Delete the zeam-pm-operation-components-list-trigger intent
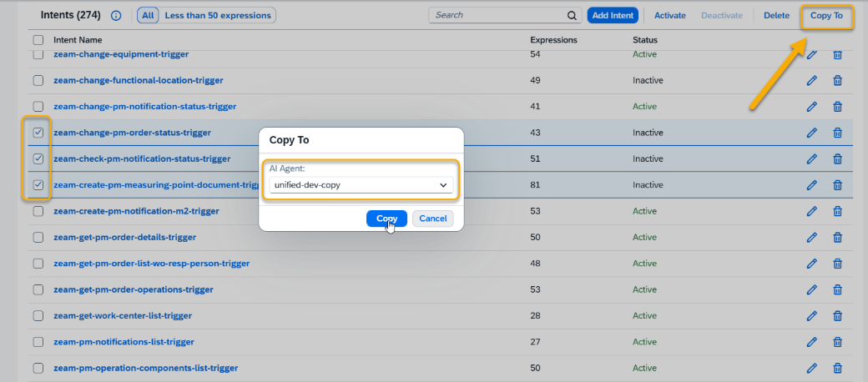The height and width of the screenshot is (382, 868). 838,368
